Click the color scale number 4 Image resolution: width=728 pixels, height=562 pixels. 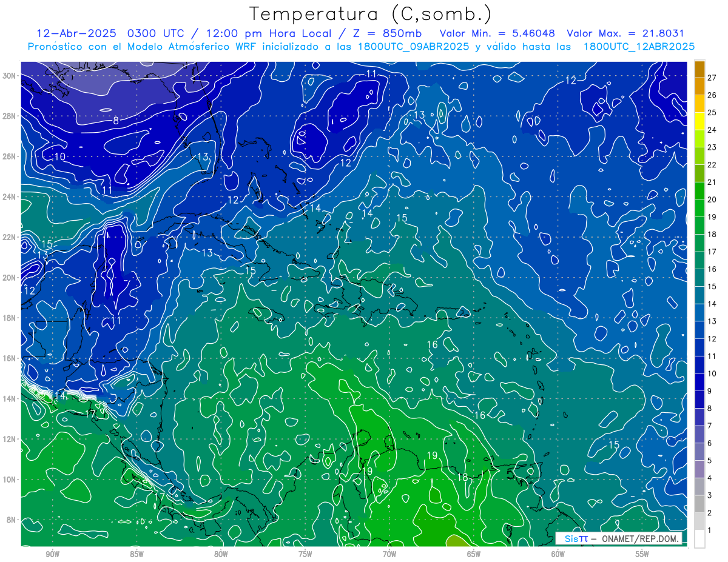pos(710,478)
